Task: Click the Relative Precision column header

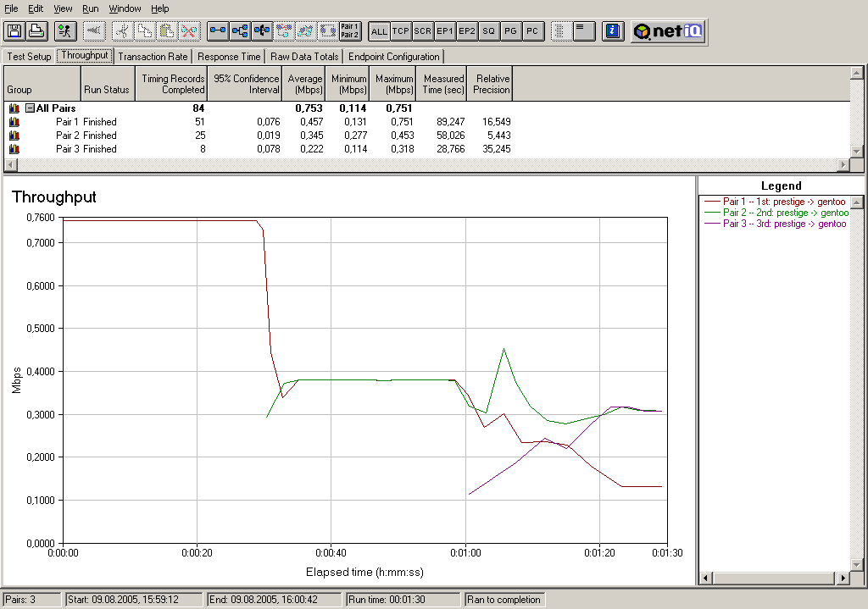Action: point(491,84)
